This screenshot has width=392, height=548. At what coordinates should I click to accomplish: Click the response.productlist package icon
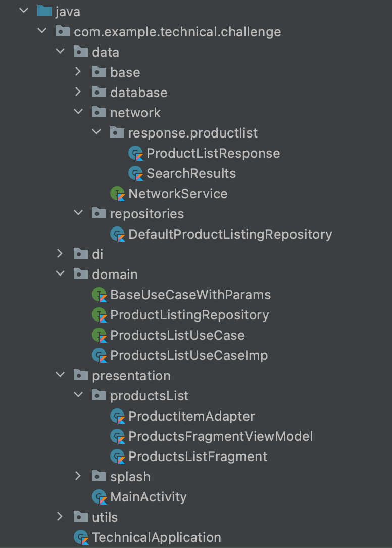point(117,133)
